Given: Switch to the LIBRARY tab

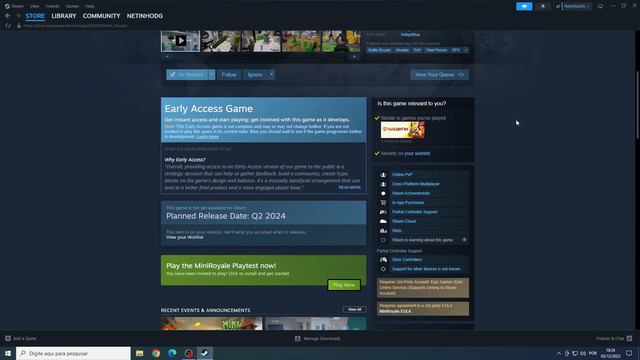Looking at the screenshot, I should pos(64,16).
